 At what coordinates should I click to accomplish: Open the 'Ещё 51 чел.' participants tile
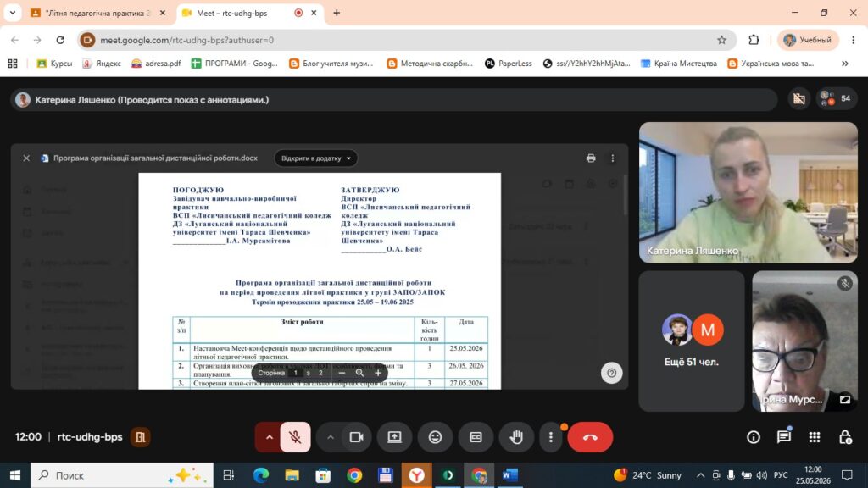692,341
